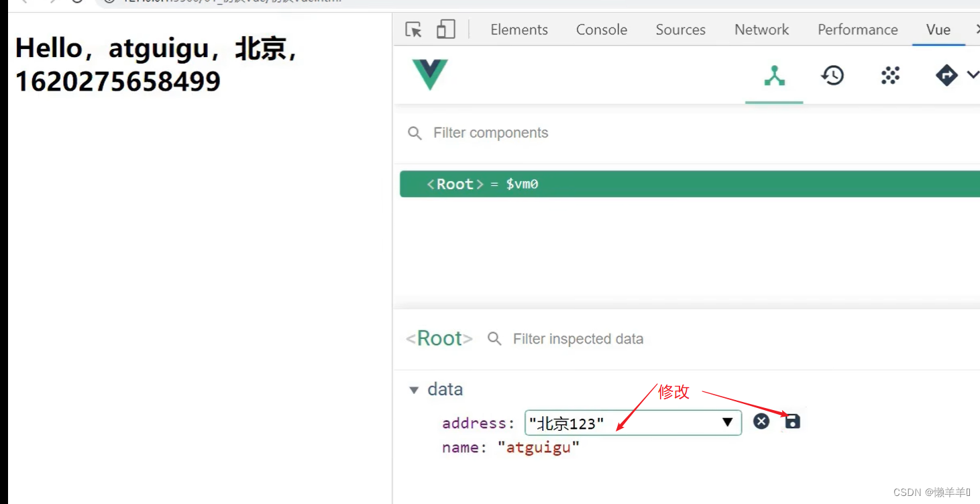Open the Vue routing signpost icon
Screen dimensions: 980x504
click(x=946, y=75)
